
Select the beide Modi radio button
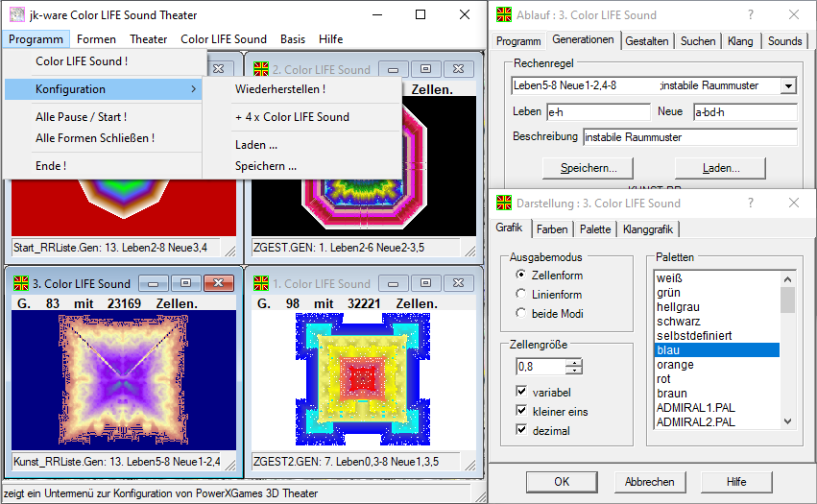[x=520, y=313]
